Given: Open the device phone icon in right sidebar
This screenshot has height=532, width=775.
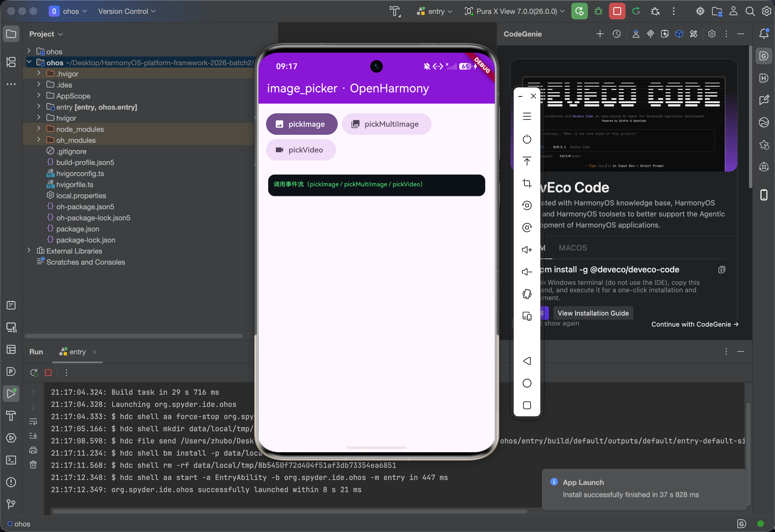Looking at the screenshot, I should click(x=764, y=195).
